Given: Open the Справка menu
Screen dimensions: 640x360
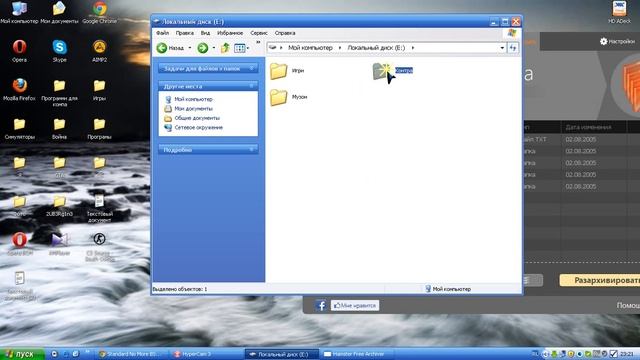Looking at the screenshot, I should [285, 33].
